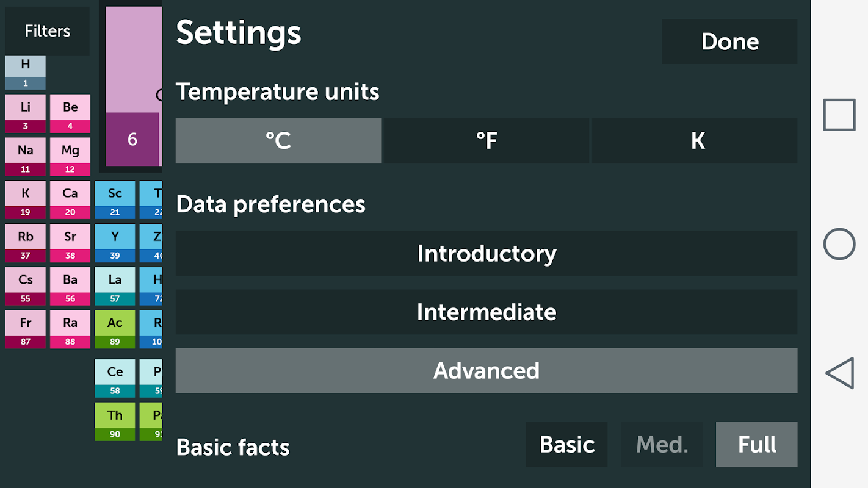Set Basic facts to Basic
868x488 pixels.
(566, 445)
